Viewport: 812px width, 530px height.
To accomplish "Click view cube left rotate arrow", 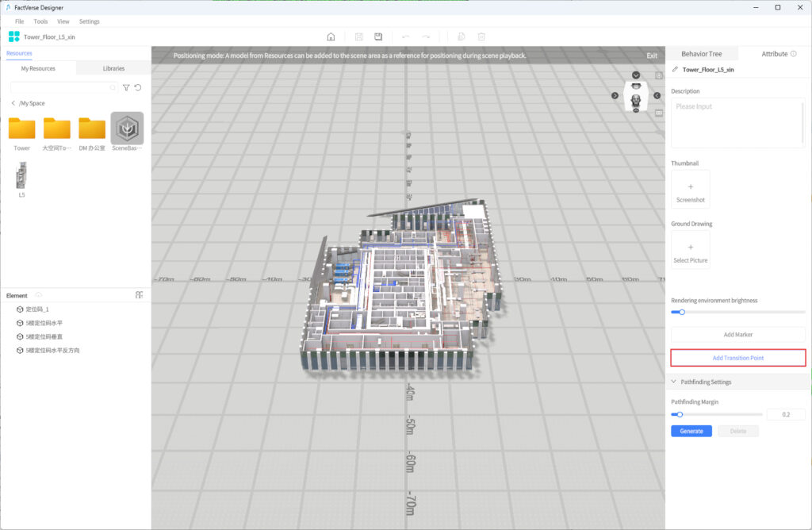I will click(x=615, y=96).
